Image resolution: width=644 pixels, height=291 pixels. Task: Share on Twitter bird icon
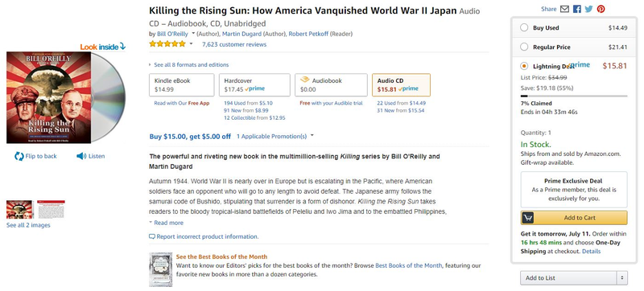coord(589,9)
